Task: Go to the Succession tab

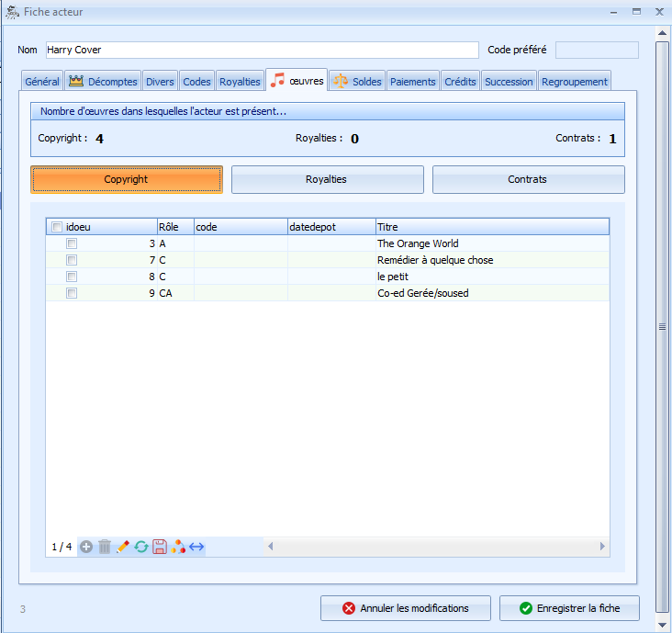Action: click(509, 81)
